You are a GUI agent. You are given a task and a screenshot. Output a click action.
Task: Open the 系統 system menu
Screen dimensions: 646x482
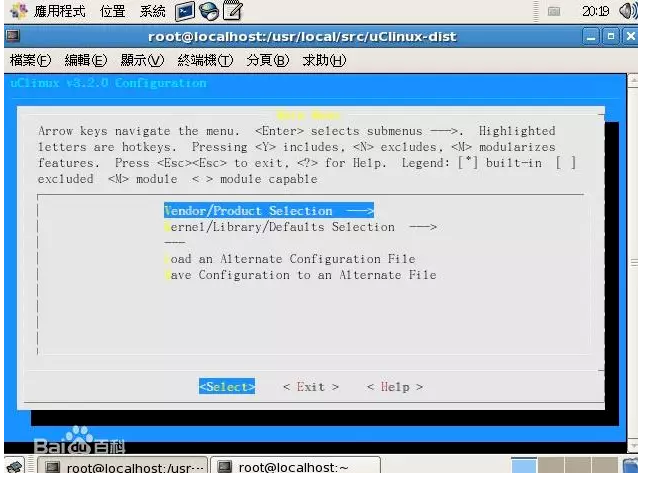(152, 12)
